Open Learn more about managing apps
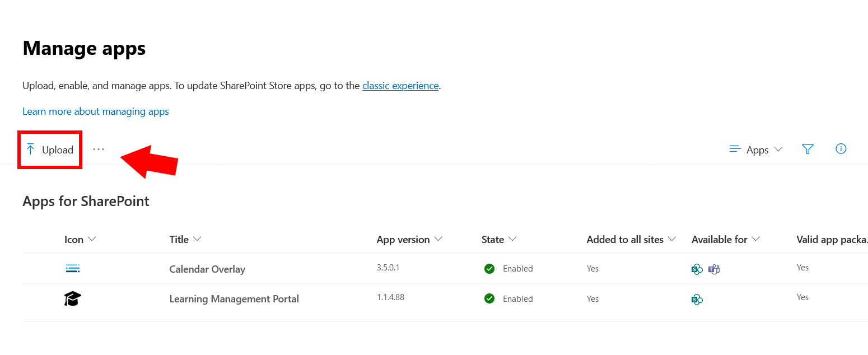Image resolution: width=868 pixels, height=355 pixels. pos(96,111)
